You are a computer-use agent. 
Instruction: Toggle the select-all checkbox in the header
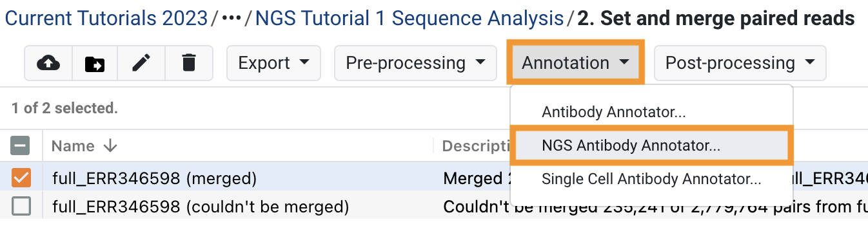[x=21, y=146]
